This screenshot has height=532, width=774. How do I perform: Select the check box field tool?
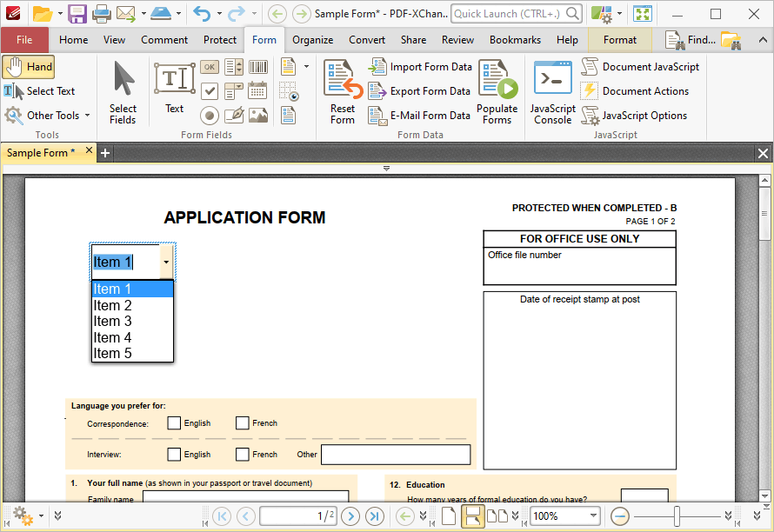click(x=210, y=90)
